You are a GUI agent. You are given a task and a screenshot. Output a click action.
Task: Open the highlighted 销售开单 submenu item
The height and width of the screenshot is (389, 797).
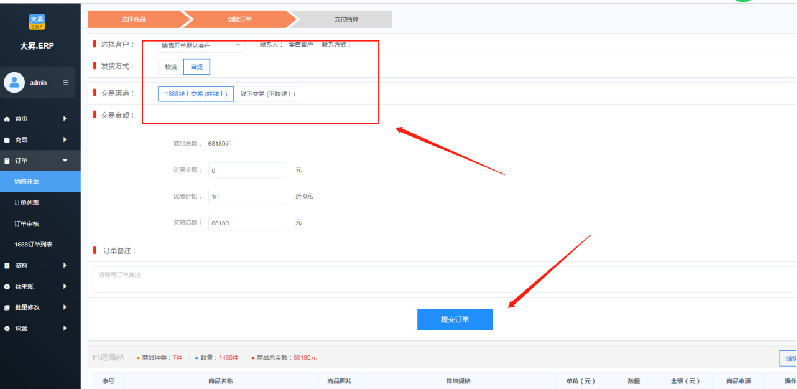pos(40,182)
